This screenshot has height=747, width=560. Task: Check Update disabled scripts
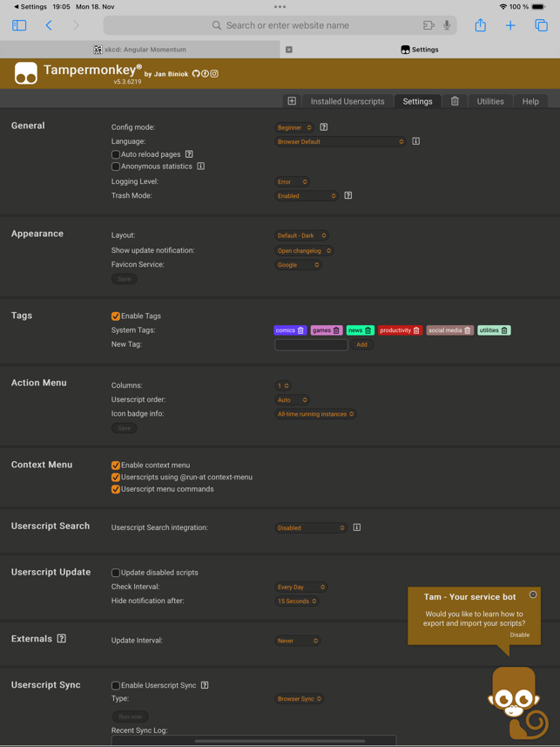point(115,573)
